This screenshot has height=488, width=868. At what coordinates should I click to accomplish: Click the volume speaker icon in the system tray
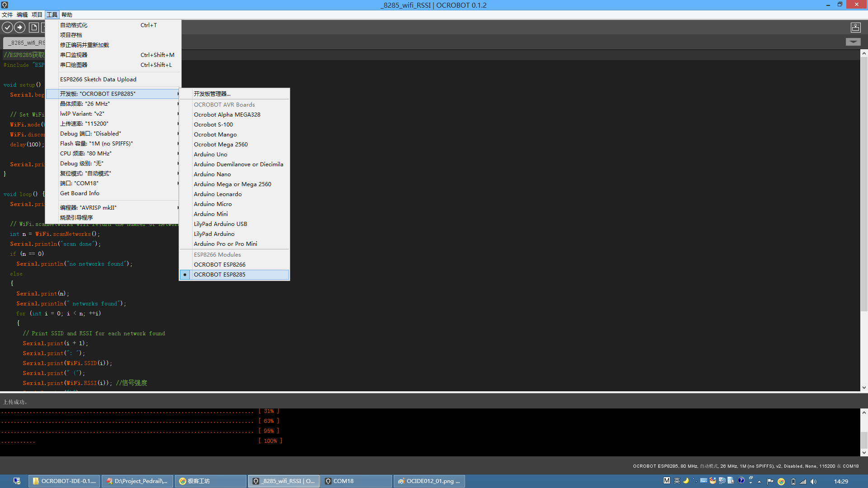(813, 481)
